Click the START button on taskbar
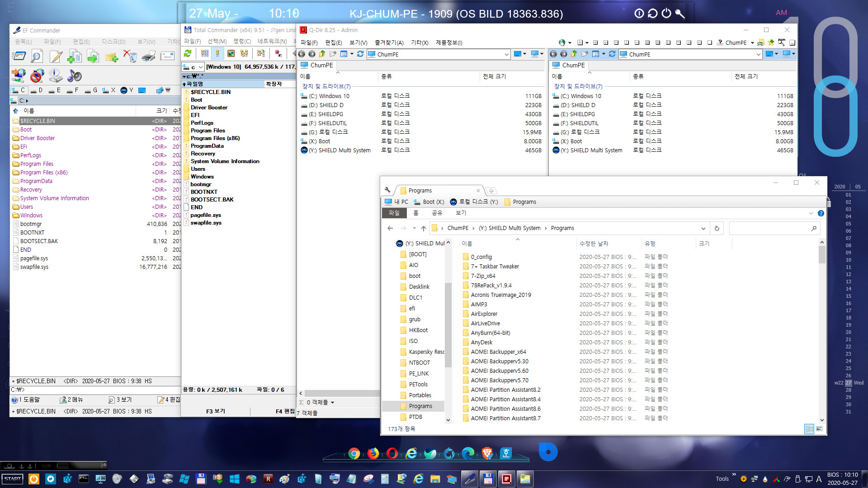868x488 pixels. tap(13, 479)
